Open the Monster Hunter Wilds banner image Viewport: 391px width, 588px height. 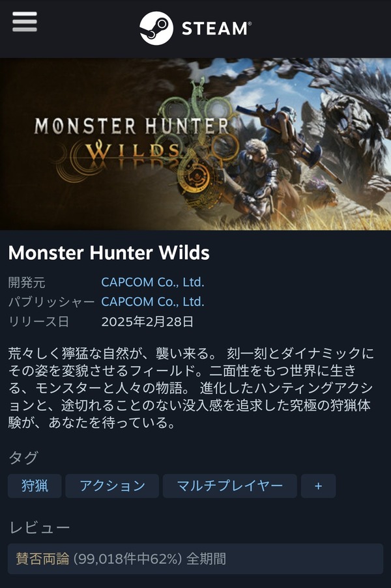click(x=195, y=144)
